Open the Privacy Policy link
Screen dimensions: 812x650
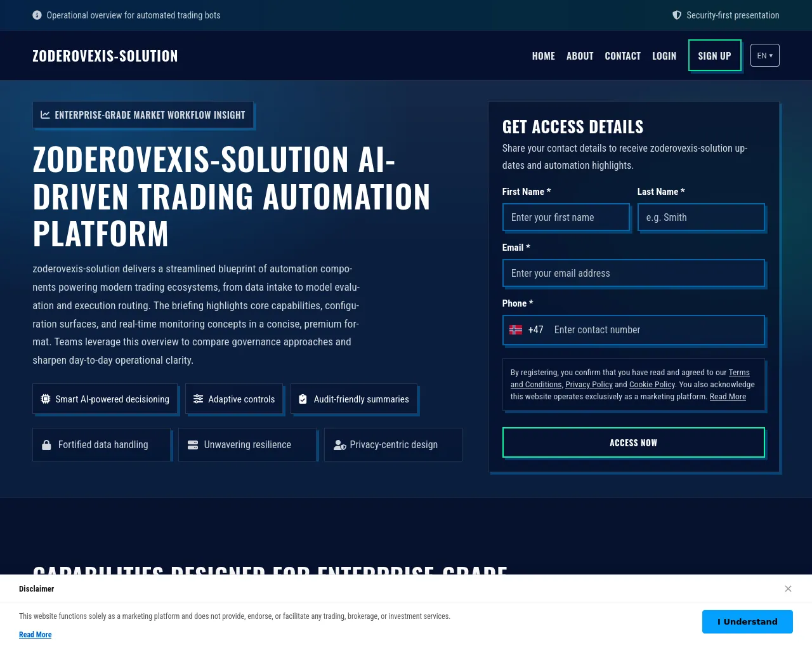coord(589,385)
